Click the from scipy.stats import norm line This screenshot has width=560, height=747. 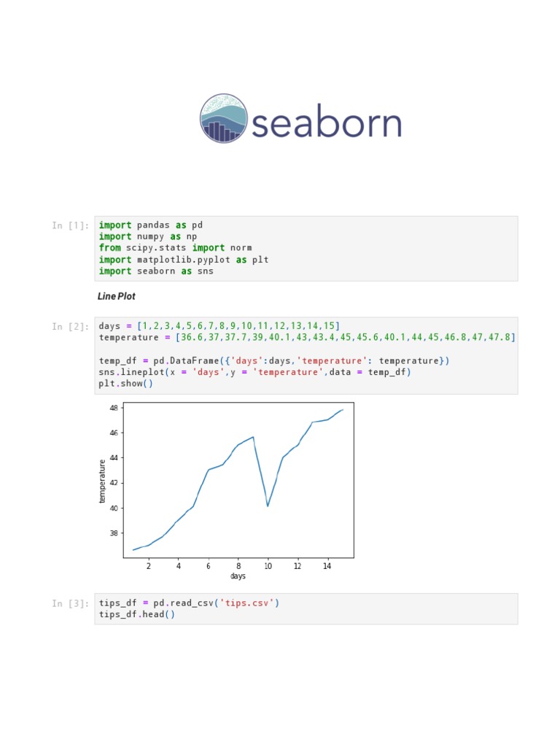(175, 248)
